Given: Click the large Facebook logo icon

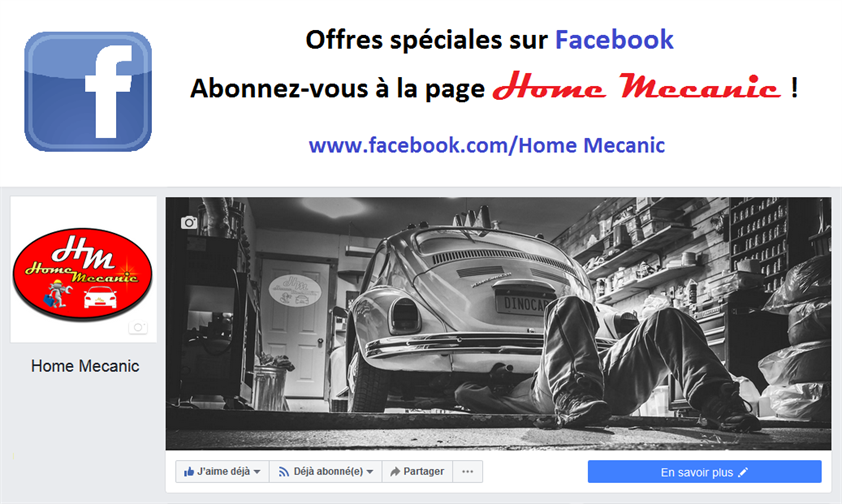Looking at the screenshot, I should pyautogui.click(x=88, y=91).
